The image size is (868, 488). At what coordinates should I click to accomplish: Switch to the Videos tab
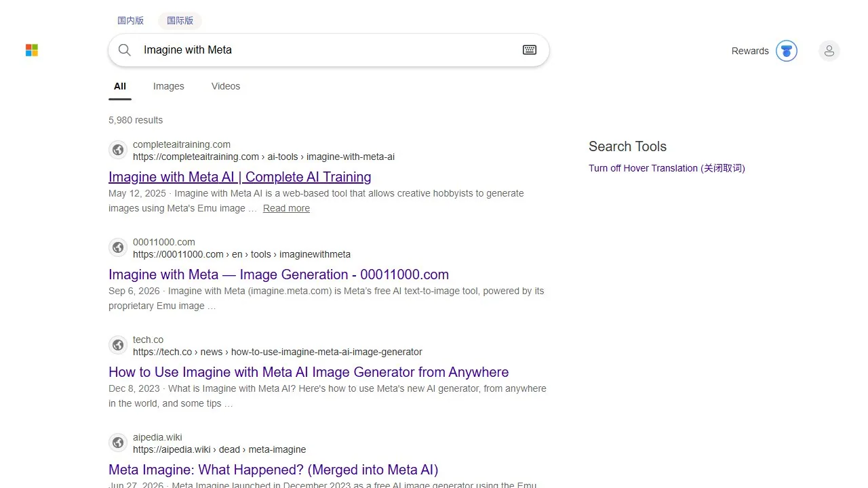226,86
